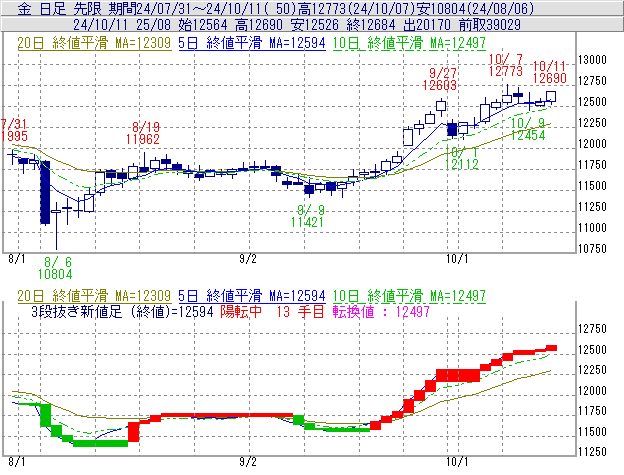Click the upper chart's 8/1 date axis label
624x475 pixels.
click(17, 259)
